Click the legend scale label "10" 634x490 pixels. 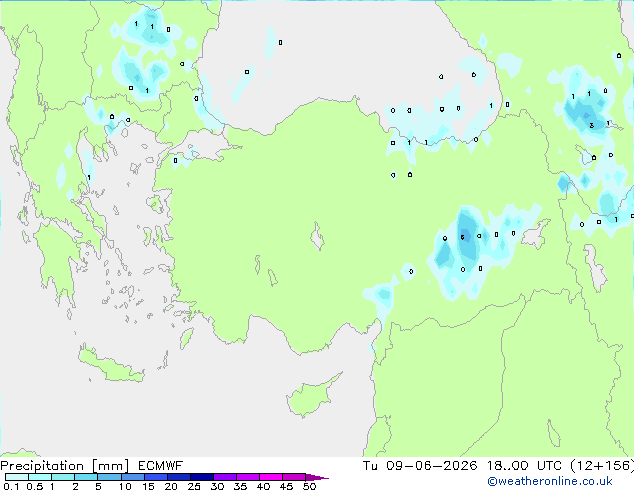(x=125, y=486)
